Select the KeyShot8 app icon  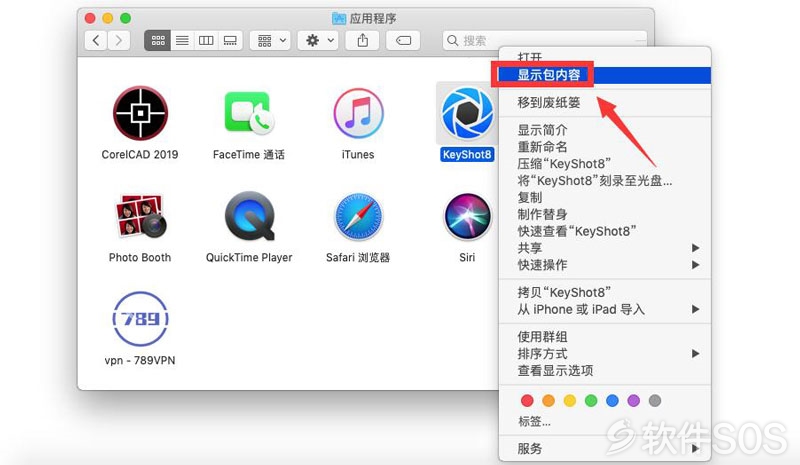coord(467,113)
